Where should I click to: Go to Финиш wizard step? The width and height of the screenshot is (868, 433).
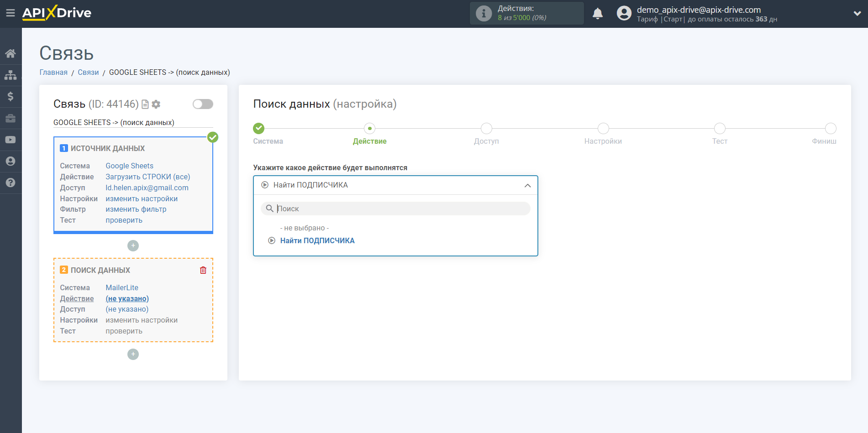pyautogui.click(x=831, y=128)
